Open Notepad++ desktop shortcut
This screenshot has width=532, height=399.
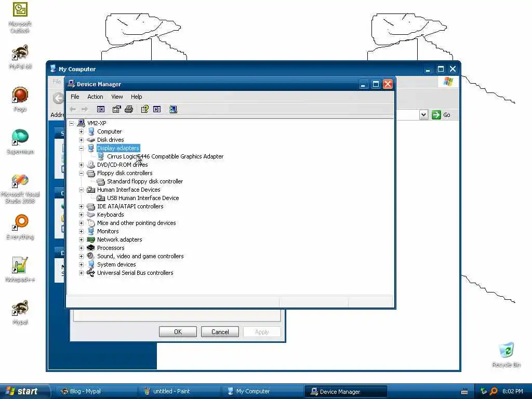(20, 270)
